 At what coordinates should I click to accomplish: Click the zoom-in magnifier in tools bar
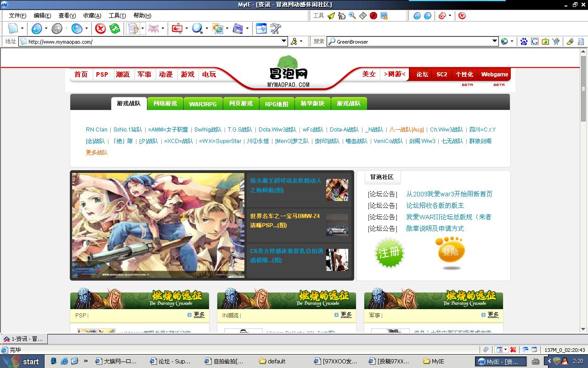coord(352,16)
